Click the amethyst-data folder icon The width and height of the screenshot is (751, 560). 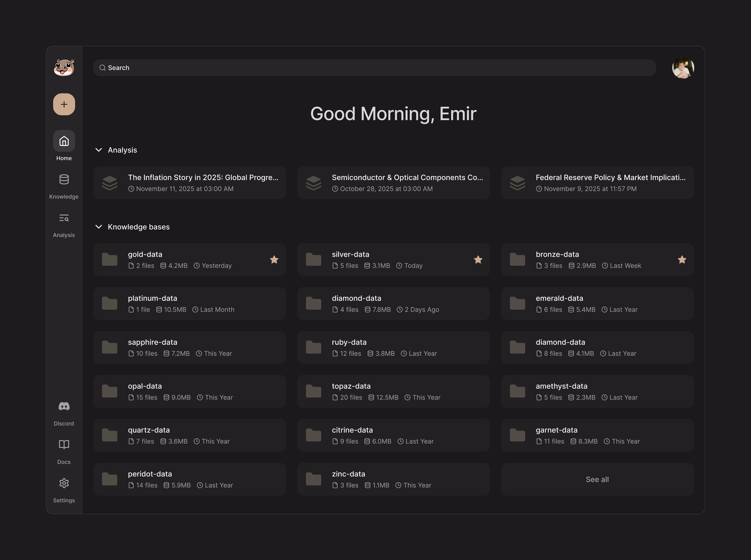point(517,391)
